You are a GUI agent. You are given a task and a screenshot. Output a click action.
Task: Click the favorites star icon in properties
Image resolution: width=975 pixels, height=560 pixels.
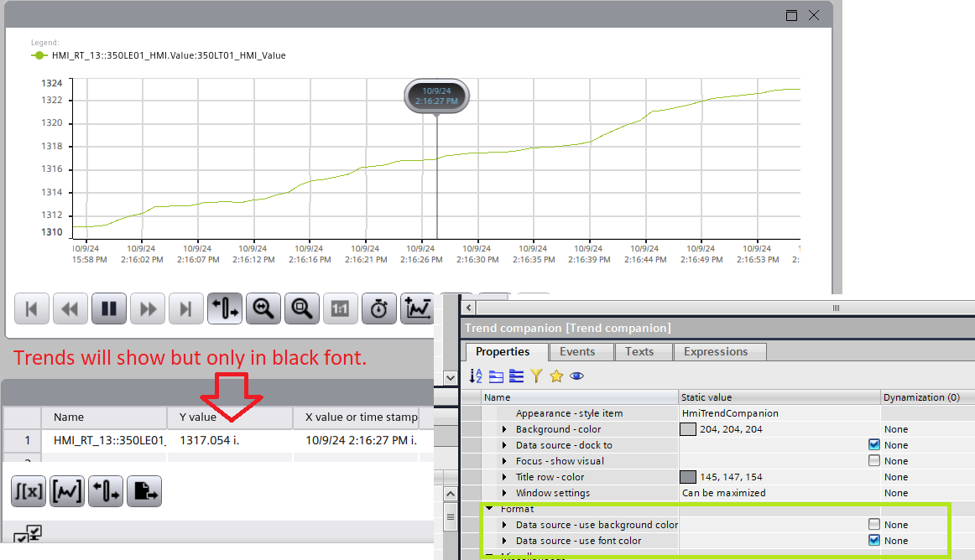point(555,376)
